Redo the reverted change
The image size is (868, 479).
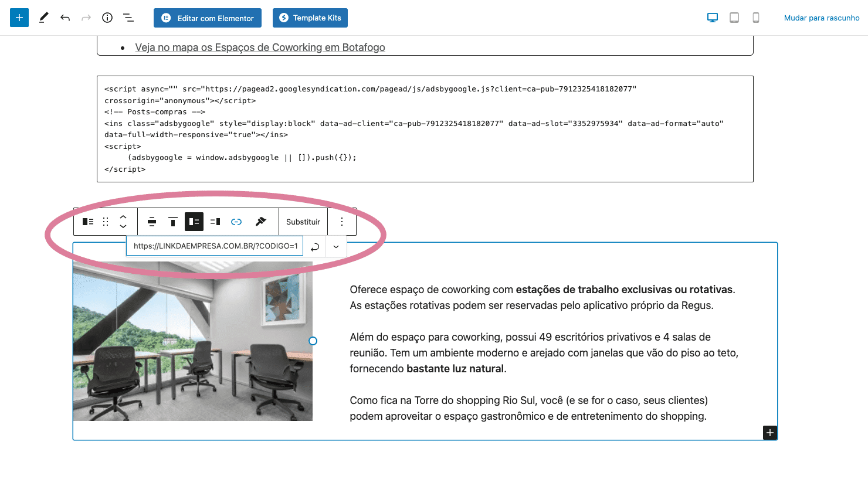[x=86, y=18]
